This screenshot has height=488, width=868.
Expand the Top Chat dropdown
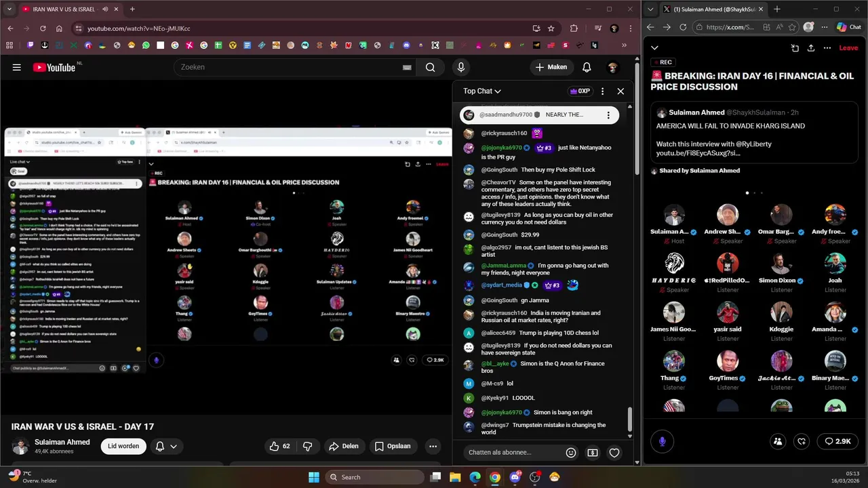tap(482, 91)
